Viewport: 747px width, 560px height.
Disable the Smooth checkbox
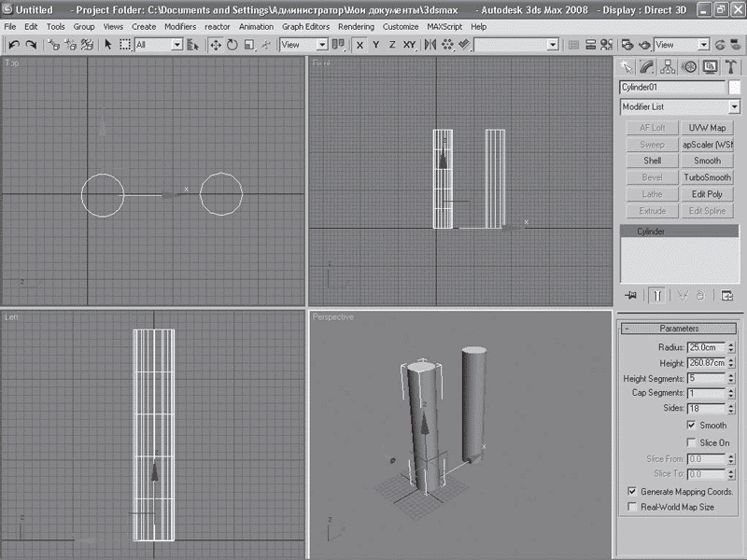(691, 426)
